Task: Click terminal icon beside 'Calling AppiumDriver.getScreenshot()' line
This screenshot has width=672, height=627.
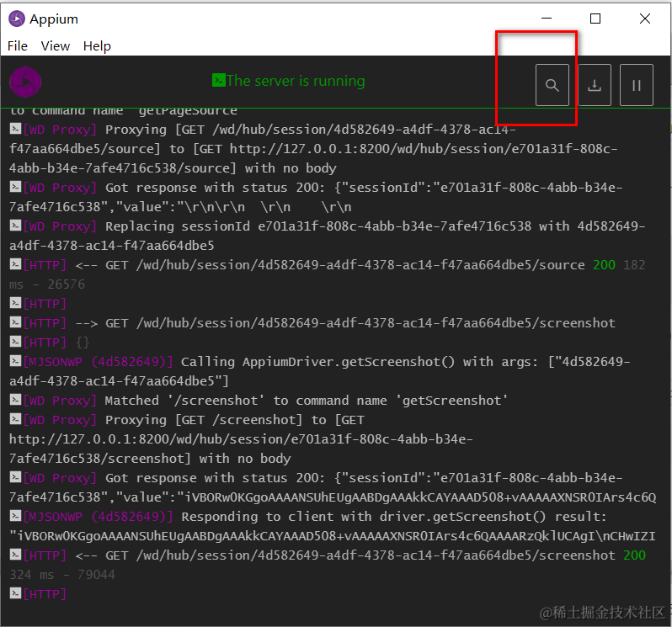Action: point(15,361)
